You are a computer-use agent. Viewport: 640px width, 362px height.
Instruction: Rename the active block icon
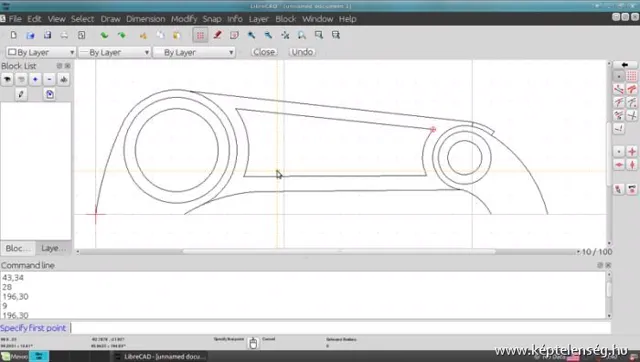[63, 79]
